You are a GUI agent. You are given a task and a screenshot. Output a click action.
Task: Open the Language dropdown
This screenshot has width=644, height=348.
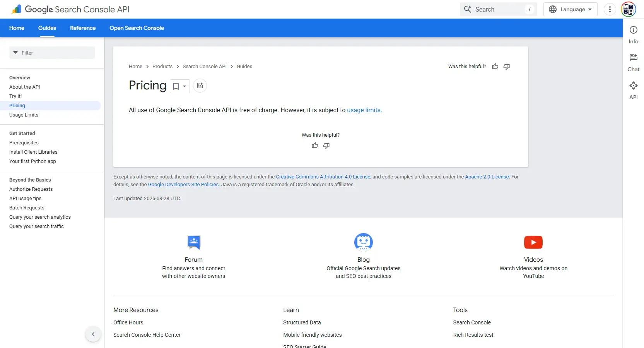coord(570,9)
